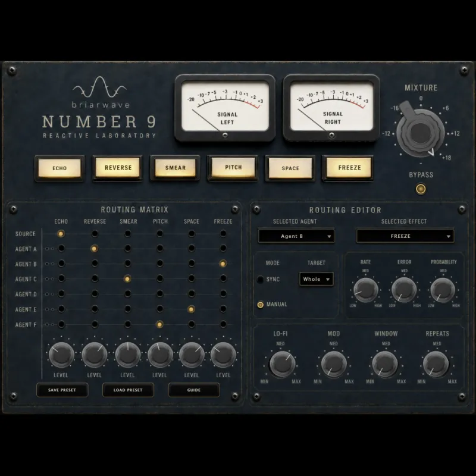Screen dimensions: 476x476
Task: Click the SIGNAL LEFT VU meter
Action: pyautogui.click(x=225, y=108)
